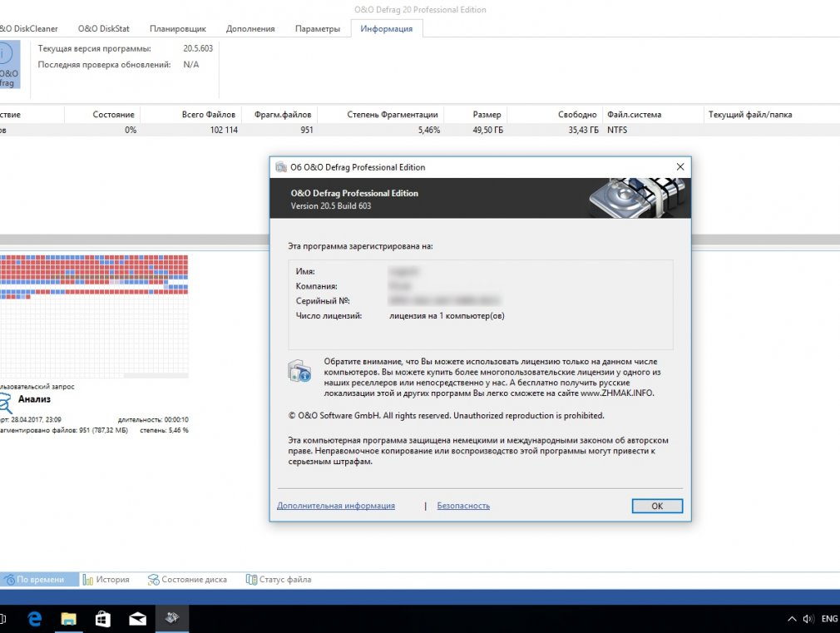The image size is (840, 633).
Task: Open the Mail app from the taskbar
Action: (x=138, y=619)
